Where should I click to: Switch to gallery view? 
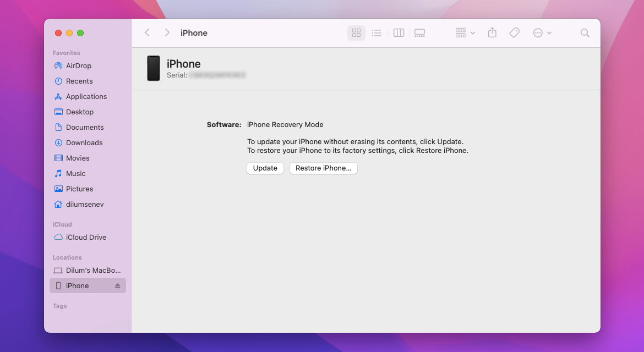pyautogui.click(x=419, y=32)
